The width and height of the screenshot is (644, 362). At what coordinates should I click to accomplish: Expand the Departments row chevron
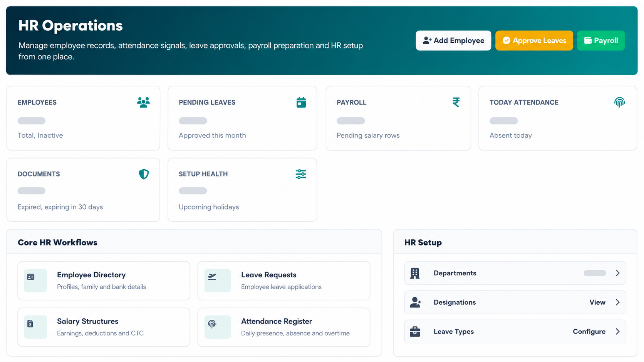click(617, 273)
